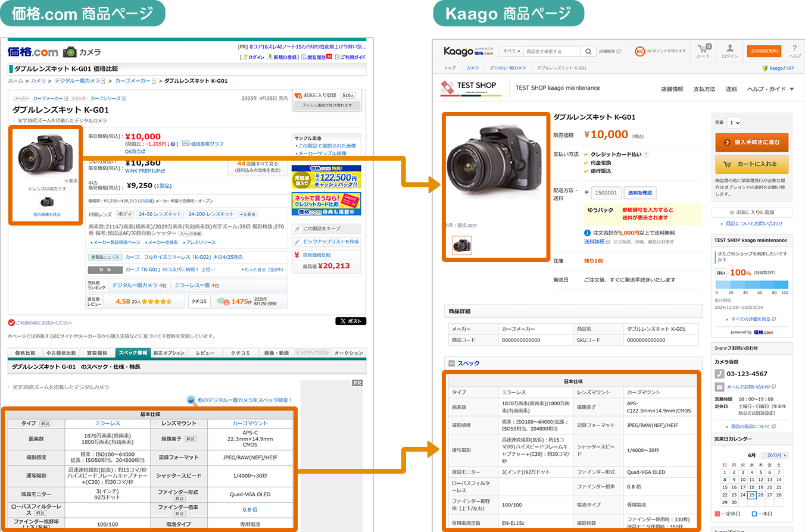Click the info icon beside 注文合計が5,000円

coord(587,233)
